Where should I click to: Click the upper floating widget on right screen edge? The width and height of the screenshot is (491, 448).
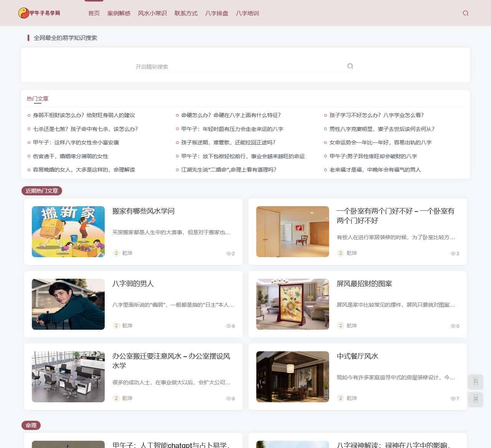475,382
